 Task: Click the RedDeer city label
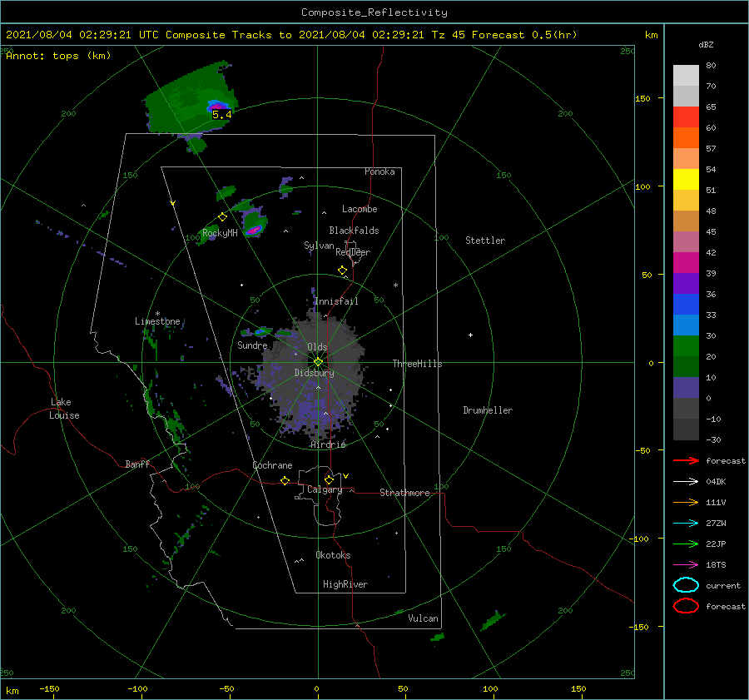point(353,252)
